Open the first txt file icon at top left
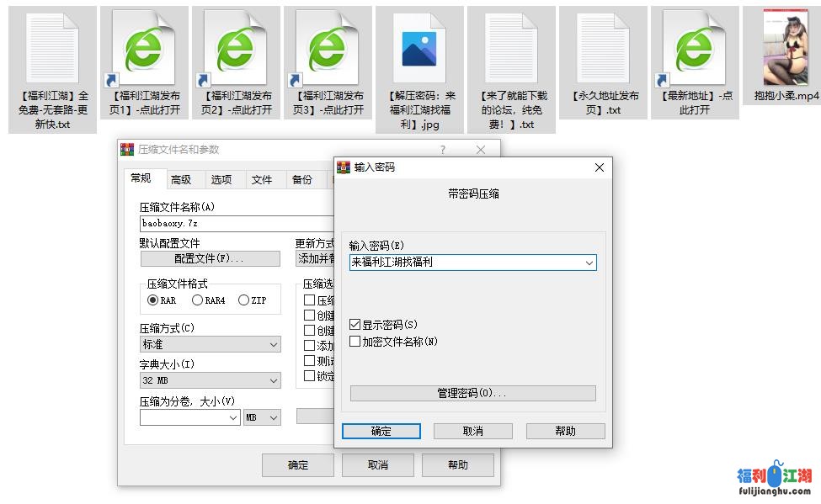Image resolution: width=821 pixels, height=504 pixels. coord(53,47)
